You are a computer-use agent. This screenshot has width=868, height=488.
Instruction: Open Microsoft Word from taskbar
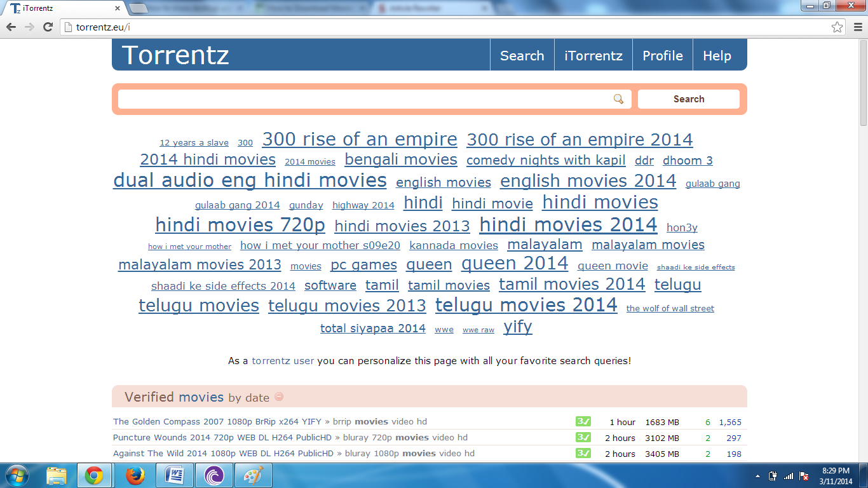pyautogui.click(x=173, y=475)
